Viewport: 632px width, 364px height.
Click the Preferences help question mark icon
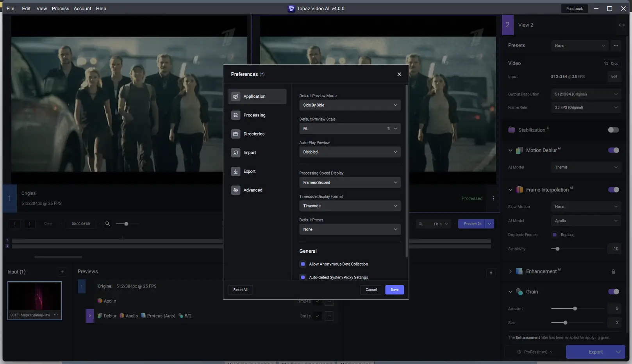coord(262,74)
